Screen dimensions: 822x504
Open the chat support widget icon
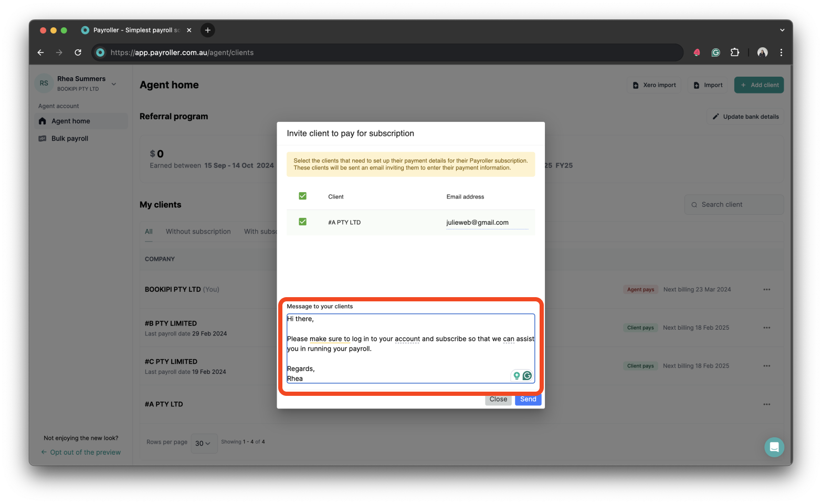pos(774,447)
